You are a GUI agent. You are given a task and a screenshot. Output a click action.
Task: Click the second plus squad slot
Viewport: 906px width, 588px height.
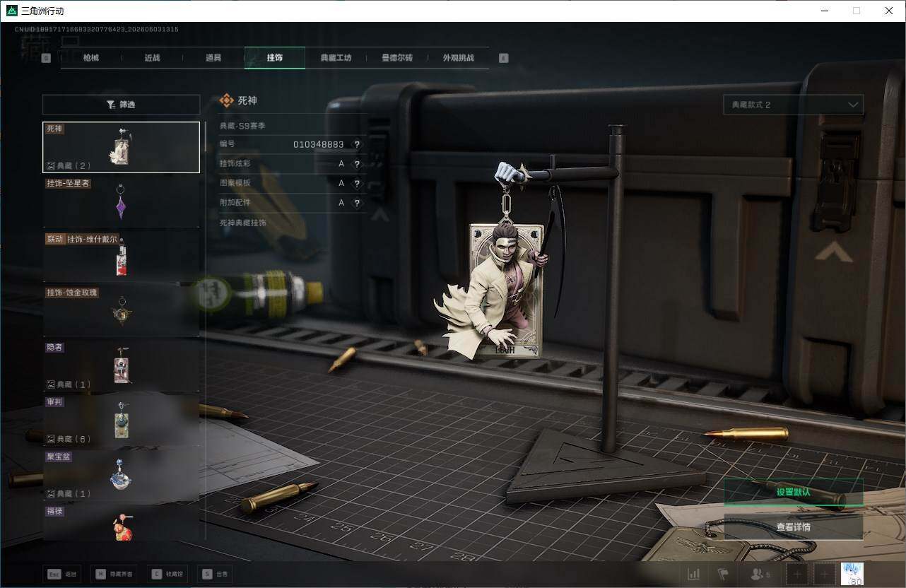pyautogui.click(x=824, y=575)
